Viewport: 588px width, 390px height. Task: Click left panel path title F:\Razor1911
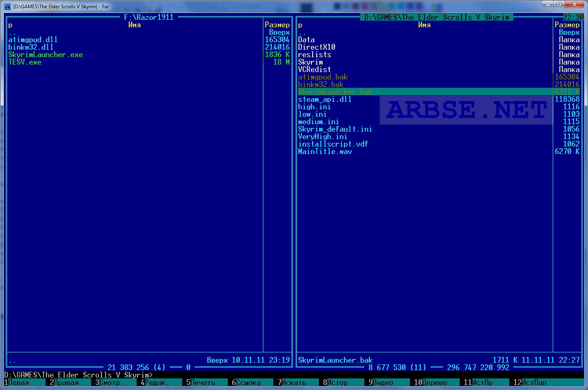(x=149, y=17)
